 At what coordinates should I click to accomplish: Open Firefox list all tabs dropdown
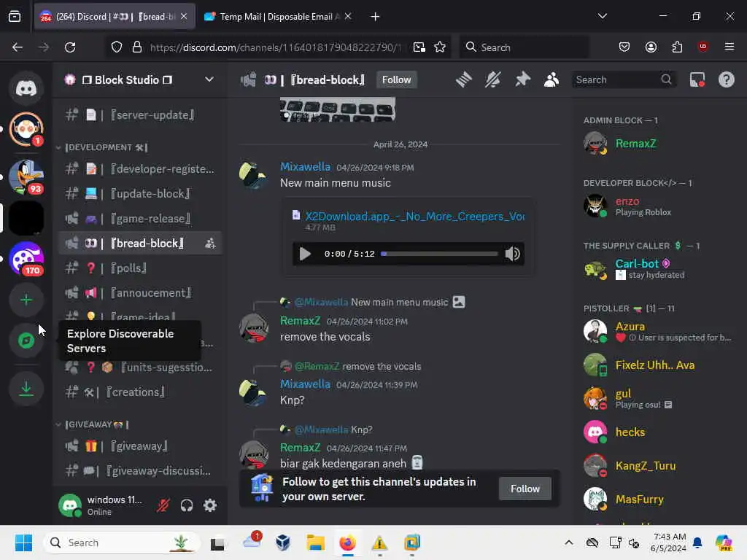[x=602, y=16]
